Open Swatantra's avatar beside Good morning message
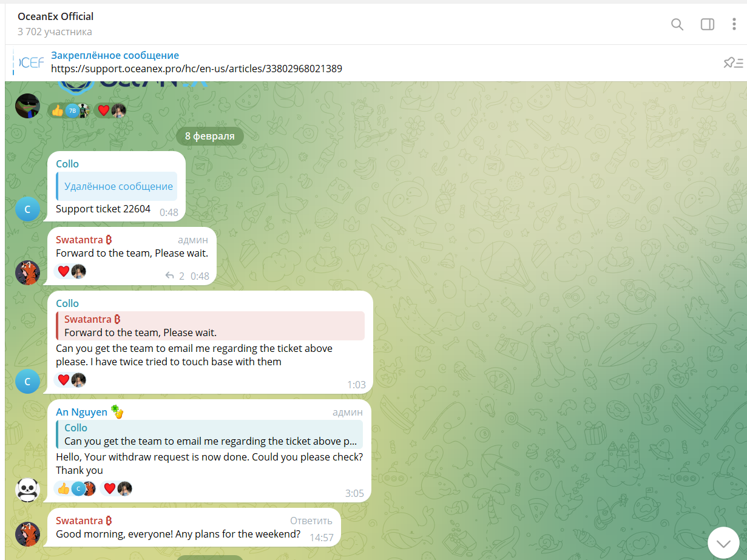 tap(27, 534)
